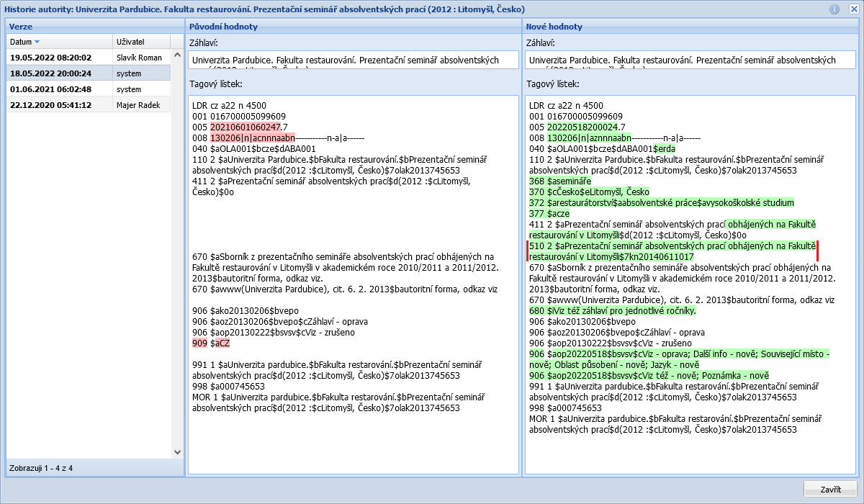Choose version 22.12.2020 05:41:12
This screenshot has width=864, height=504.
50,105
